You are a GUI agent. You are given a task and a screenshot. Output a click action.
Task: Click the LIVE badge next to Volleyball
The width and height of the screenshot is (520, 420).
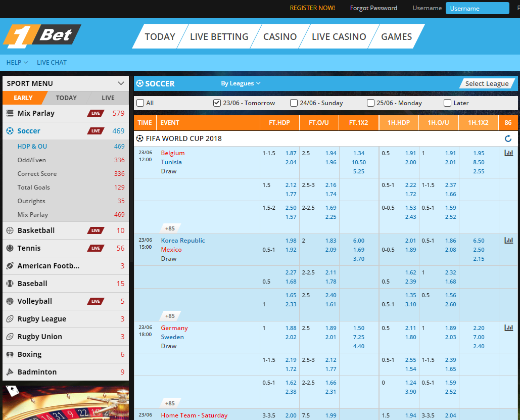(96, 301)
